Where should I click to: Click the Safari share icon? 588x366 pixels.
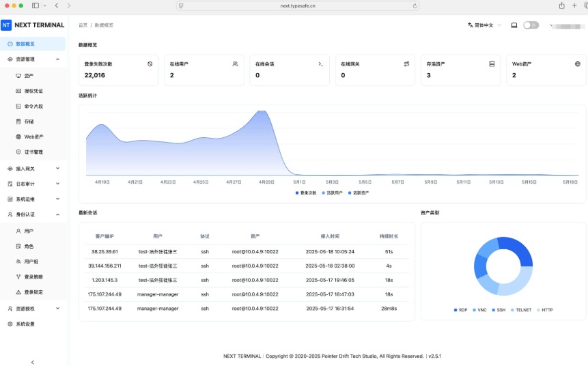point(562,5)
